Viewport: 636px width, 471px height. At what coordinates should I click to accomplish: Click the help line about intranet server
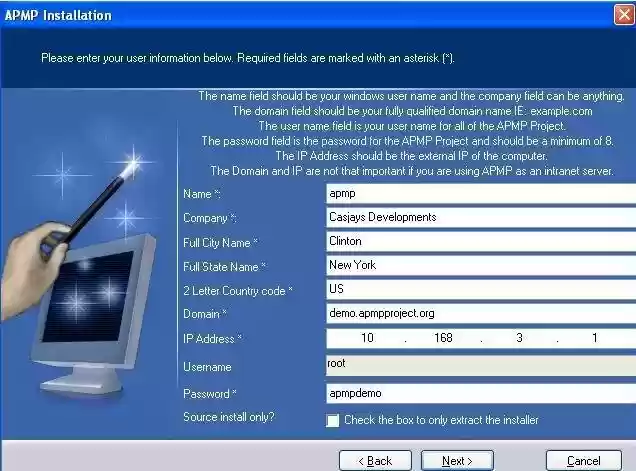point(412,171)
